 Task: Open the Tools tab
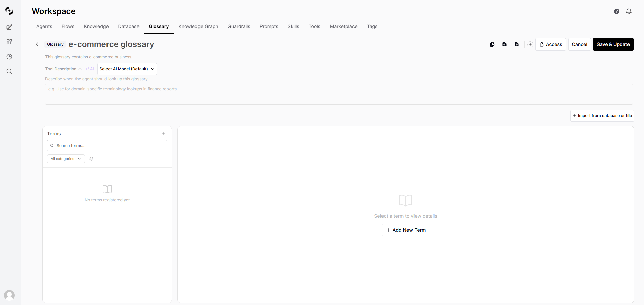coord(314,26)
